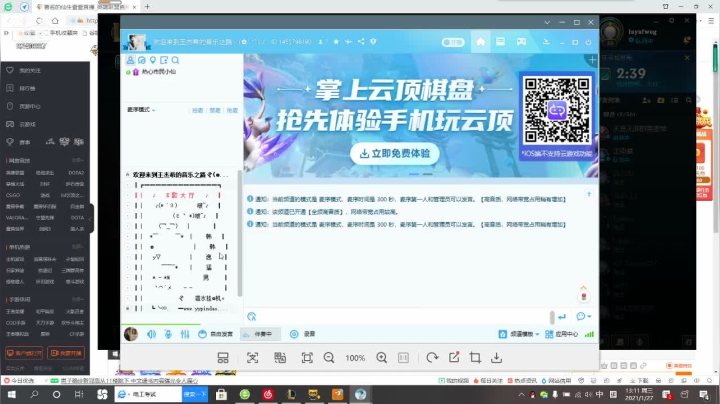Click the green signal strength bars
Viewport: 720px width, 404px height.
(x=589, y=334)
